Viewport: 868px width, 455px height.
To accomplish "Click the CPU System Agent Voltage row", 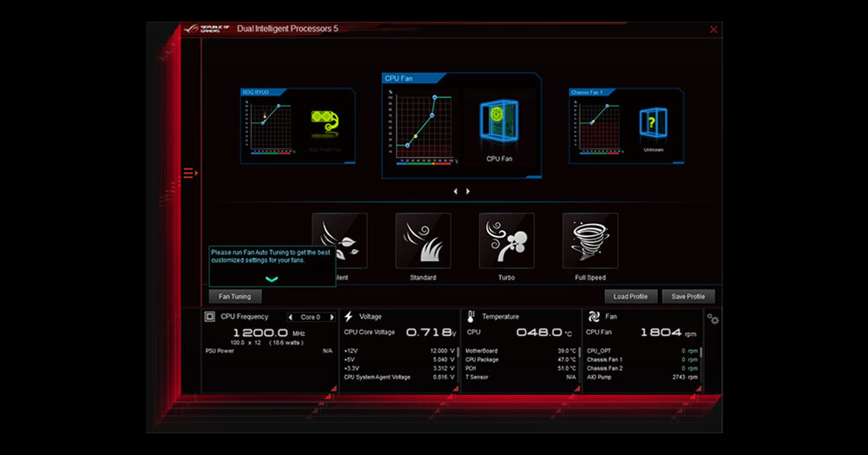I will [399, 378].
